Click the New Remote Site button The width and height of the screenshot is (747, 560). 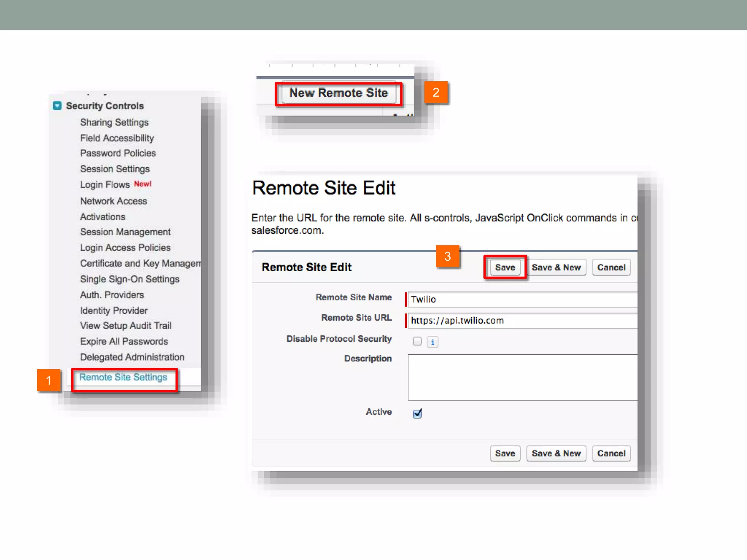click(x=338, y=93)
